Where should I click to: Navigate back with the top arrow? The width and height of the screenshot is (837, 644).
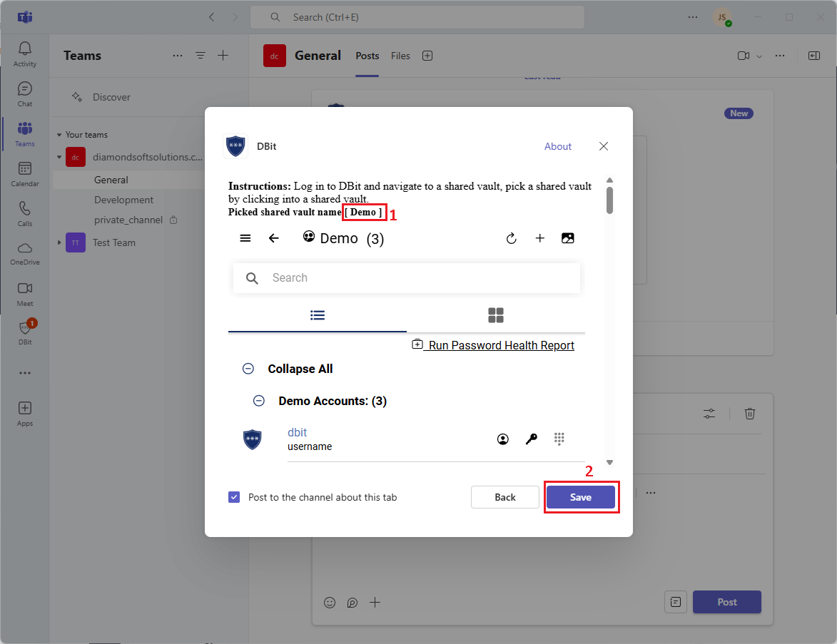point(211,17)
